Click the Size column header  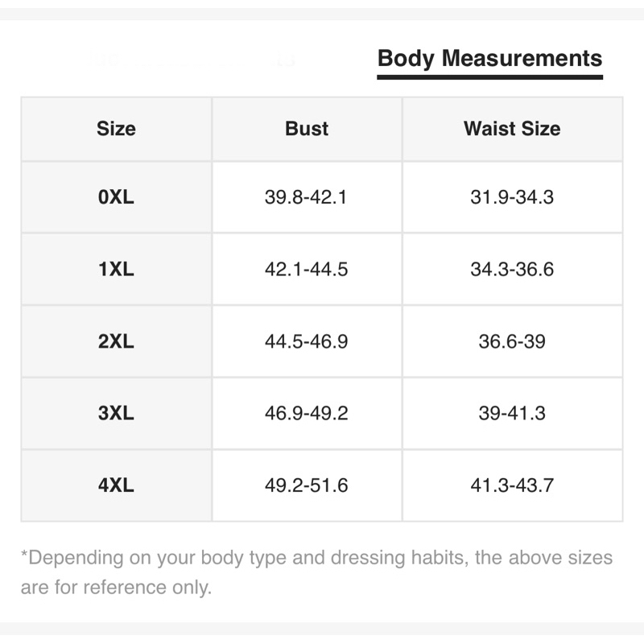(x=116, y=129)
